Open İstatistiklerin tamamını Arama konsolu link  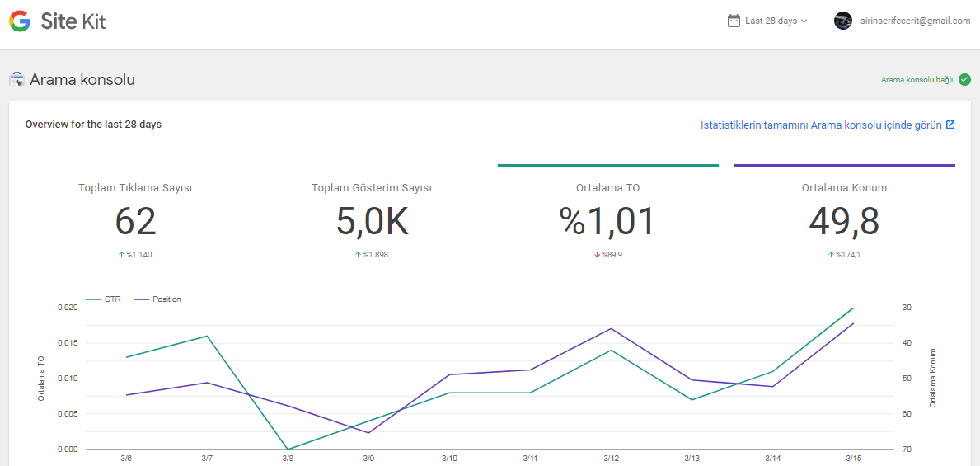pos(821,125)
